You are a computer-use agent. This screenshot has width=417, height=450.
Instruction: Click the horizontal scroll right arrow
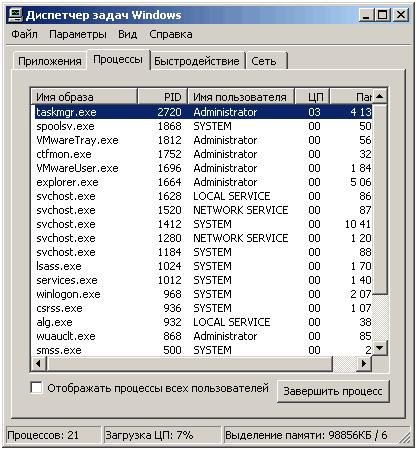364,363
